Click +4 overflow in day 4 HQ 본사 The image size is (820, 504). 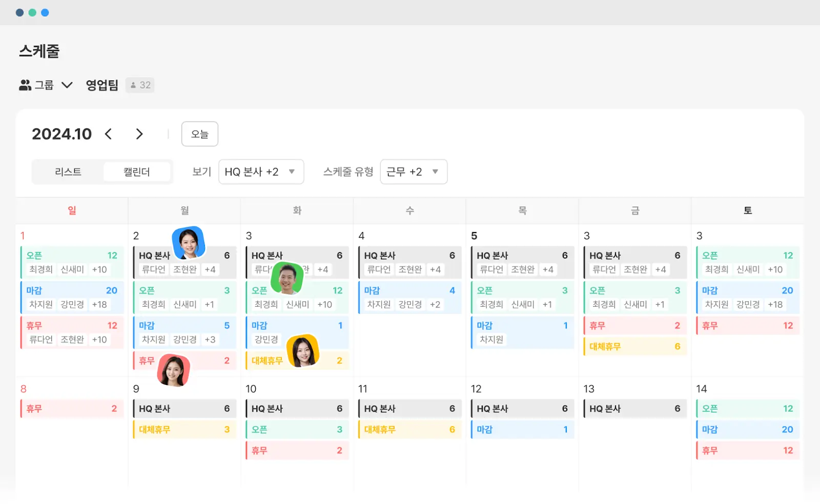[x=435, y=269]
